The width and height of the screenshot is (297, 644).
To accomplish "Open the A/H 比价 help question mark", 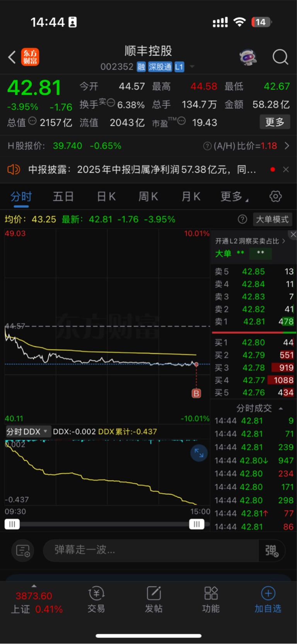I will coord(207,146).
